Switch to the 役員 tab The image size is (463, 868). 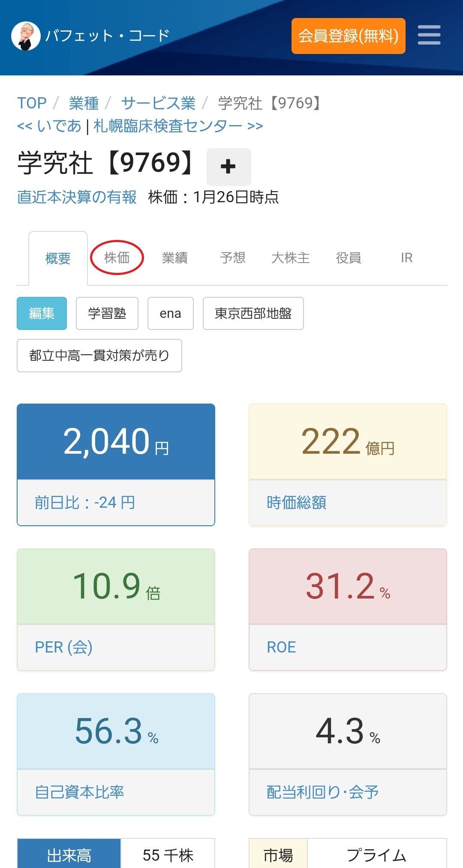(349, 258)
